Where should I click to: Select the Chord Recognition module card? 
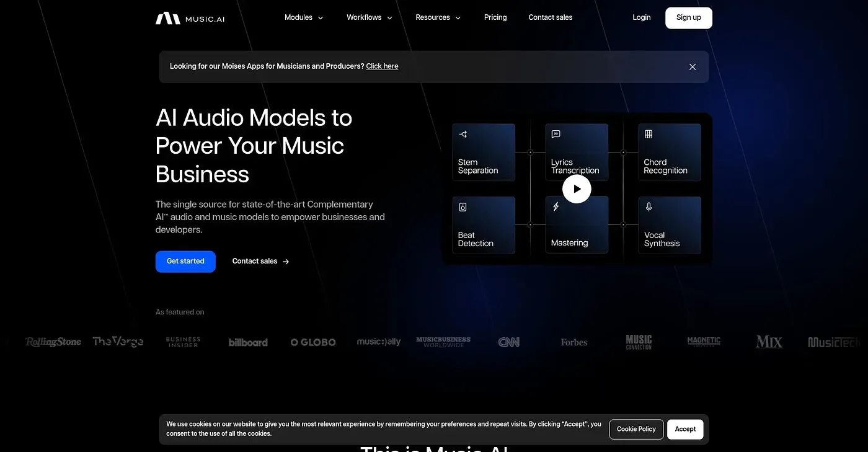point(670,153)
